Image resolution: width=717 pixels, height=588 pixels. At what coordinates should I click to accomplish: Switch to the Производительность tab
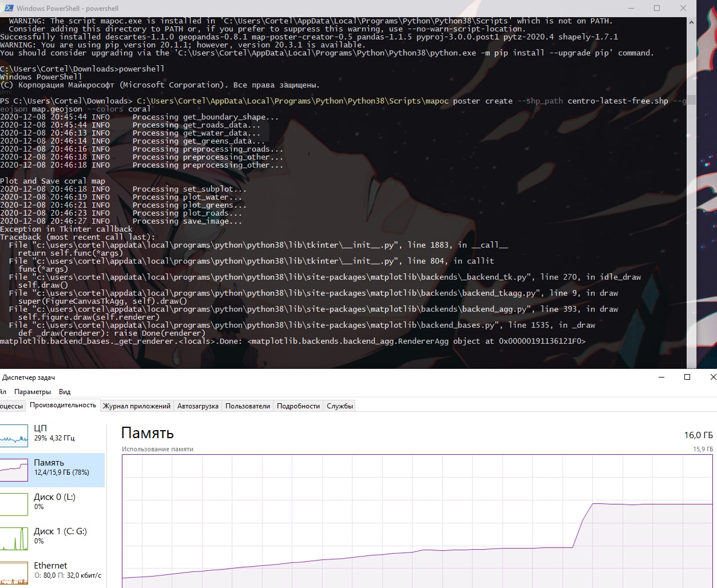63,405
